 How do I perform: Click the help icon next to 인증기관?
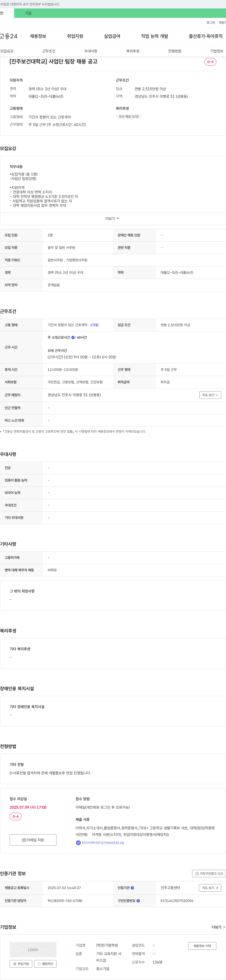[132, 888]
